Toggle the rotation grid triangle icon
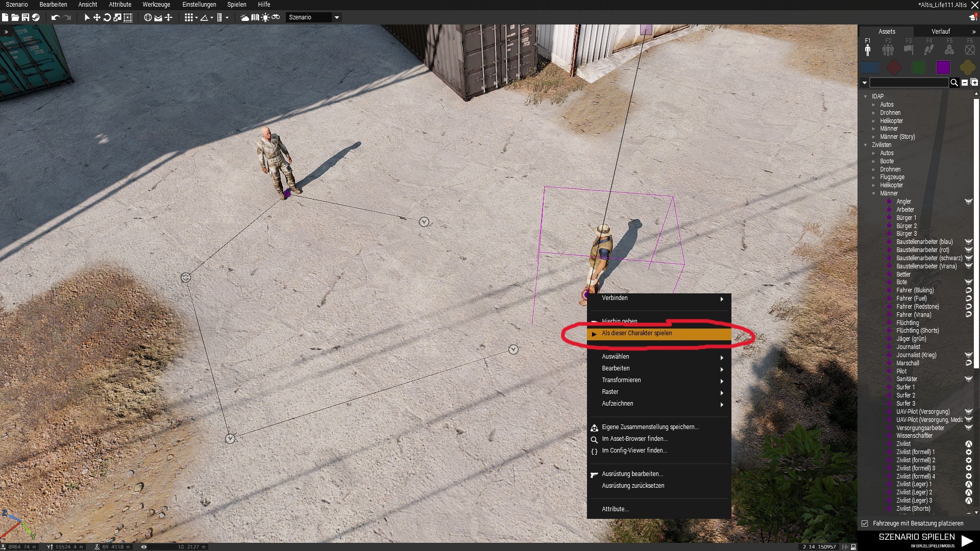This screenshot has height=551, width=980. [x=204, y=17]
